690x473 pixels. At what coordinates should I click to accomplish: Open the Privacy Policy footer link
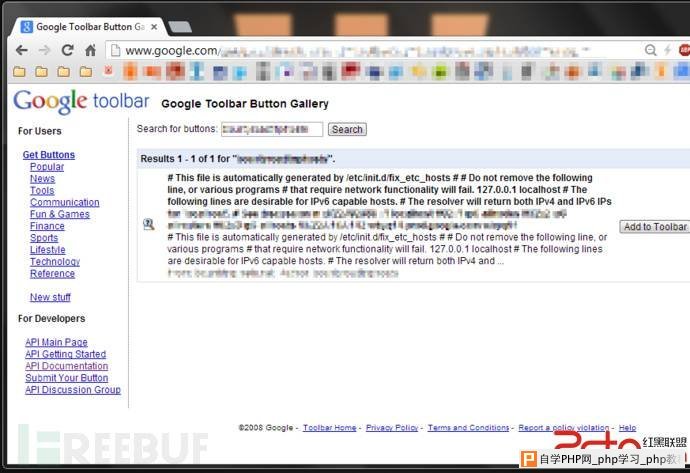(392, 428)
